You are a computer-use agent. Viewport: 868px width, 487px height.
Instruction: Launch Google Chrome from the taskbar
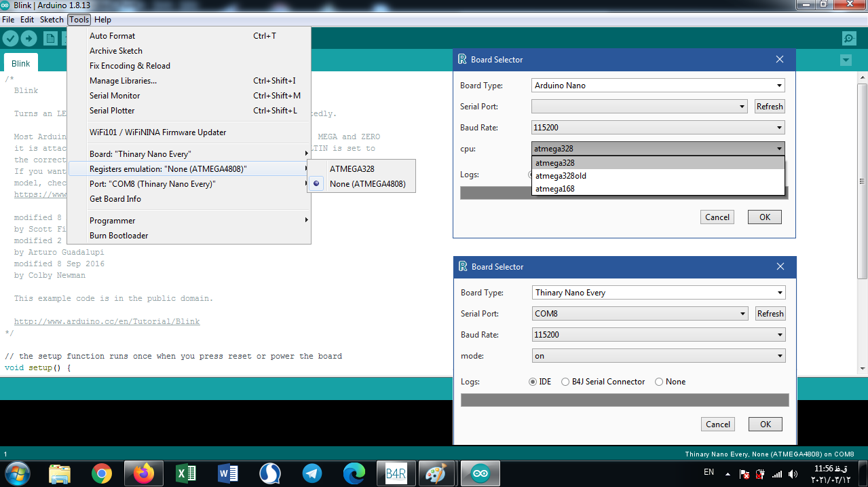point(102,473)
